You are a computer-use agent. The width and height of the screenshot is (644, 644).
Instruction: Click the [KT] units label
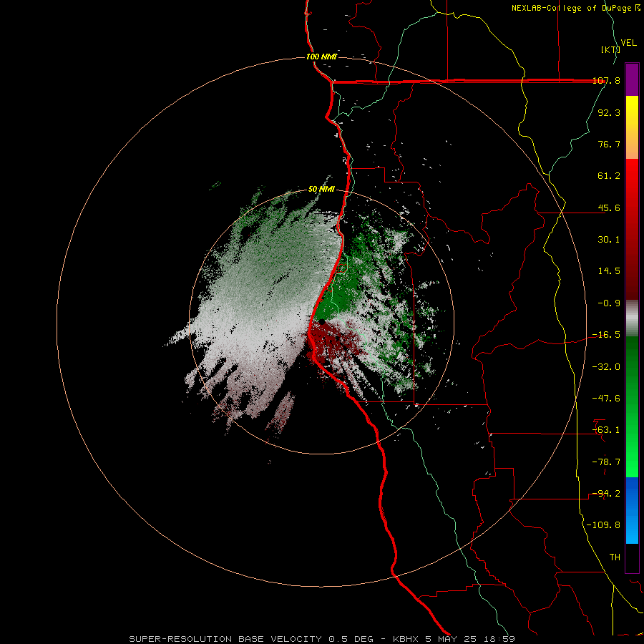610,49
